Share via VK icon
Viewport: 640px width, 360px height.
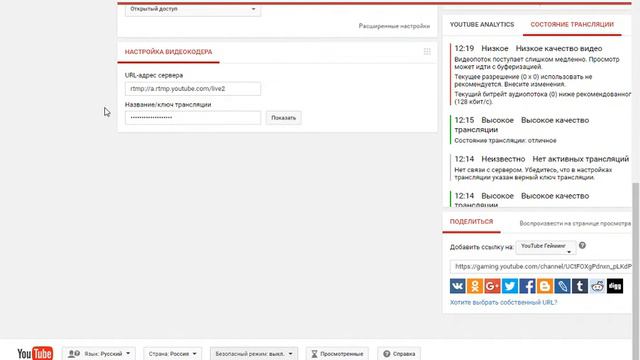point(458,286)
